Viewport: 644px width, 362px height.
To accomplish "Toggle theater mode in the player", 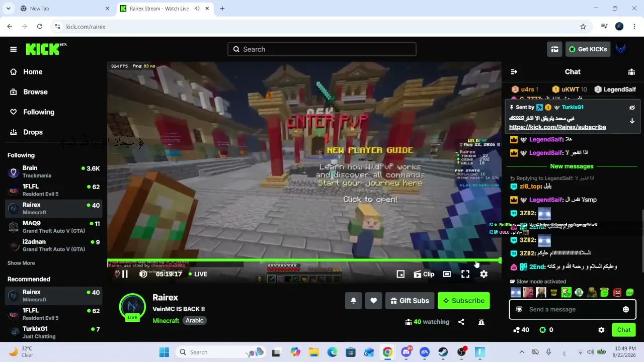I will [x=447, y=274].
